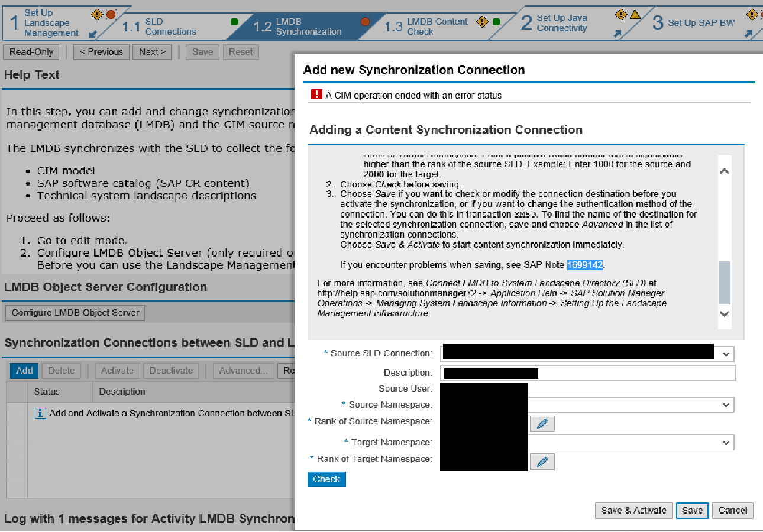Click the 'Choose Check before saving.' help step

click(400, 184)
